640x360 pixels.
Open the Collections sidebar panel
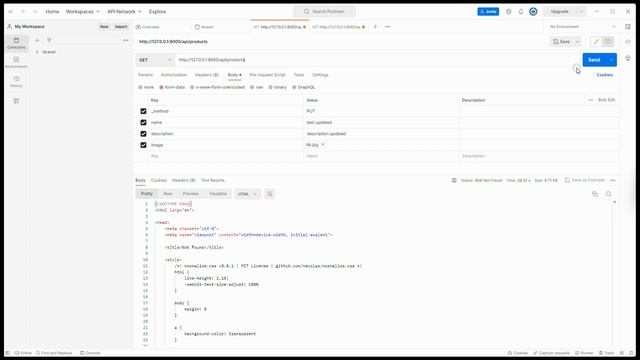16,43
